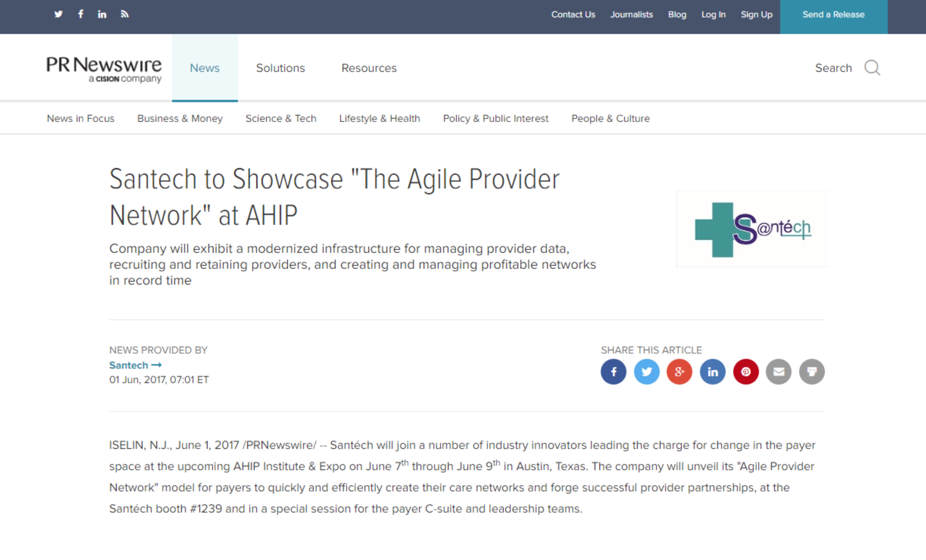Open the Resources menu

(x=369, y=68)
